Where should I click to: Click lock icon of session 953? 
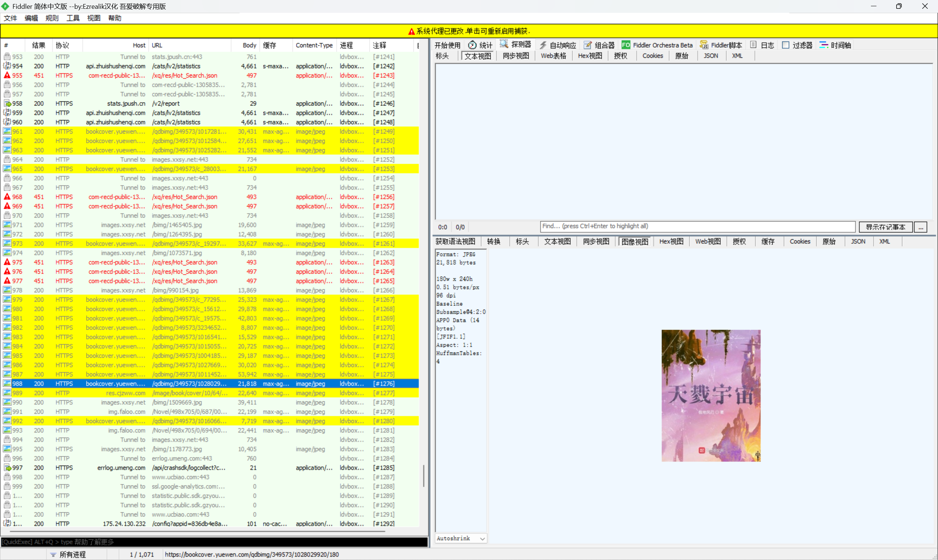click(x=7, y=57)
